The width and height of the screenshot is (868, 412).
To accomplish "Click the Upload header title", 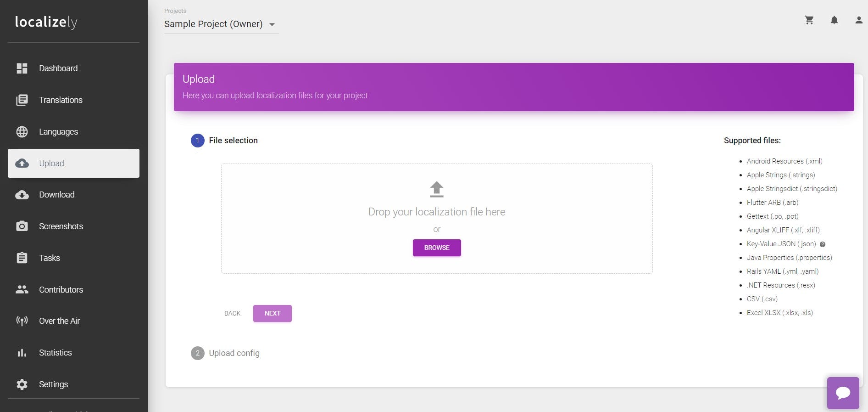I will click(x=199, y=79).
